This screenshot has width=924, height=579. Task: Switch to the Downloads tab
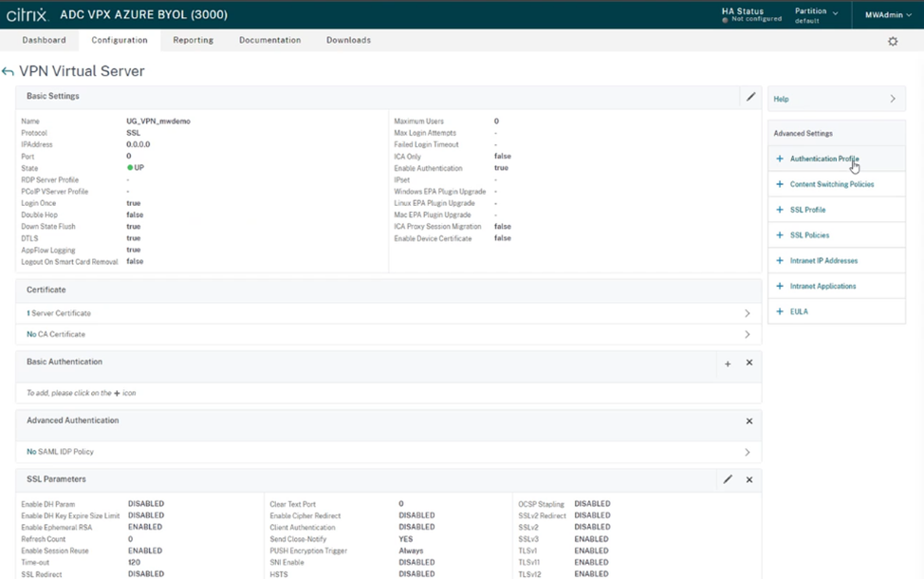click(x=349, y=40)
